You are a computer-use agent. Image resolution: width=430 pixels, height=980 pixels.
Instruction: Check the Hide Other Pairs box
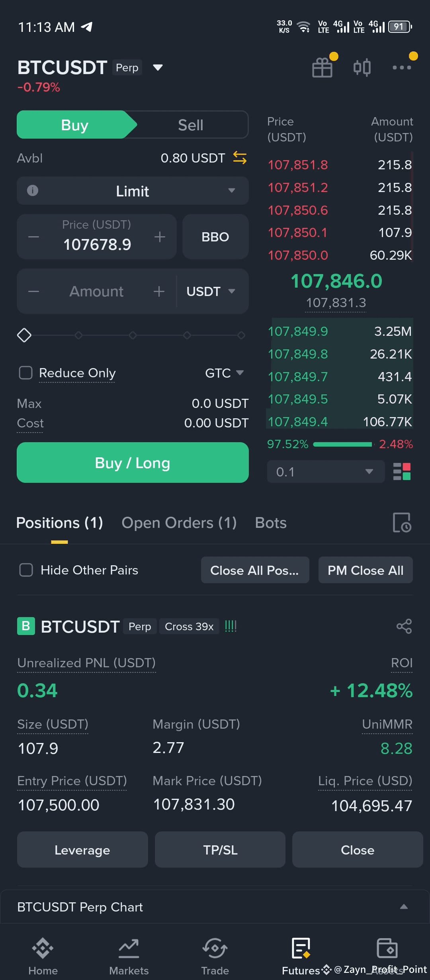(x=26, y=570)
